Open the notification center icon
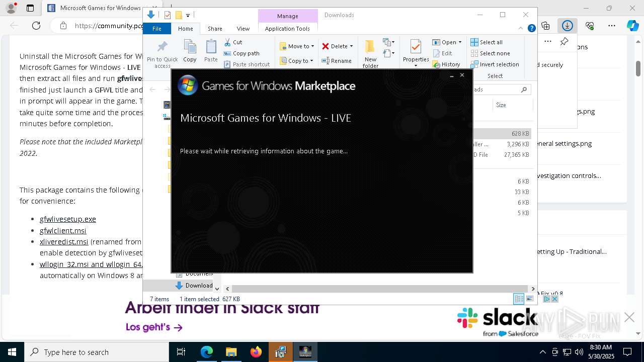This screenshot has height=362, width=644. (x=627, y=352)
